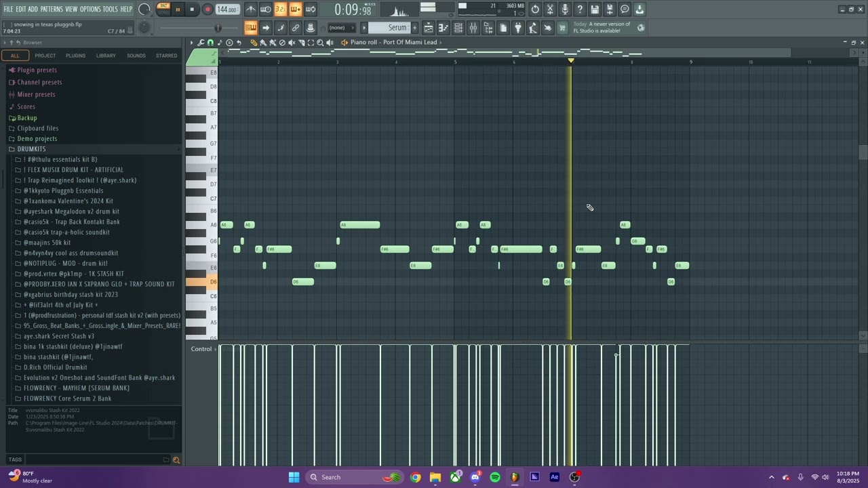Click the newer version of FL Studio notice
The width and height of the screenshot is (868, 488).
(609, 28)
